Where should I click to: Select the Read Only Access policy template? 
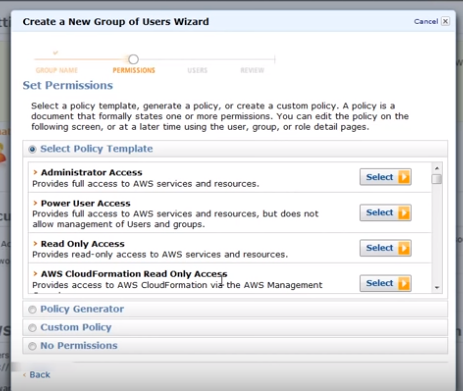click(x=385, y=248)
